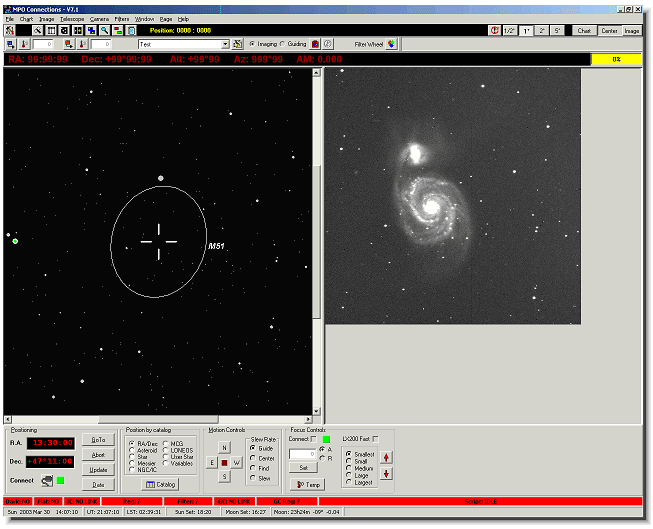Click the focus position input field
Viewport: 653px width, 529px height.
click(303, 454)
